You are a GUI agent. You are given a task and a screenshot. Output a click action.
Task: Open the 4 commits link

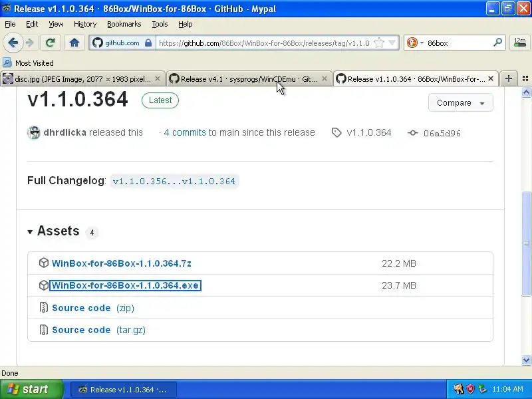pos(185,132)
